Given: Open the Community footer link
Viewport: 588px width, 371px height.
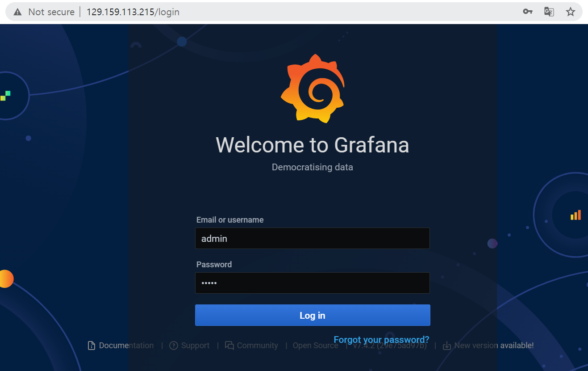Looking at the screenshot, I should click(x=257, y=346).
